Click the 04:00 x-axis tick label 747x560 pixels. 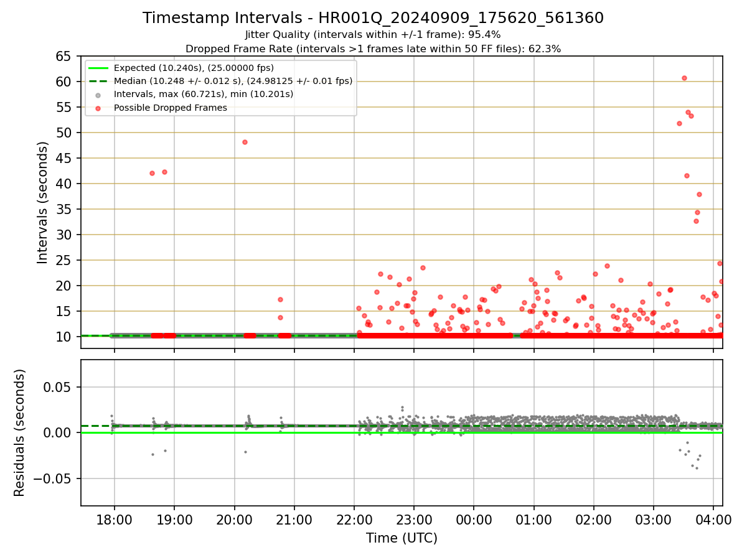714,519
